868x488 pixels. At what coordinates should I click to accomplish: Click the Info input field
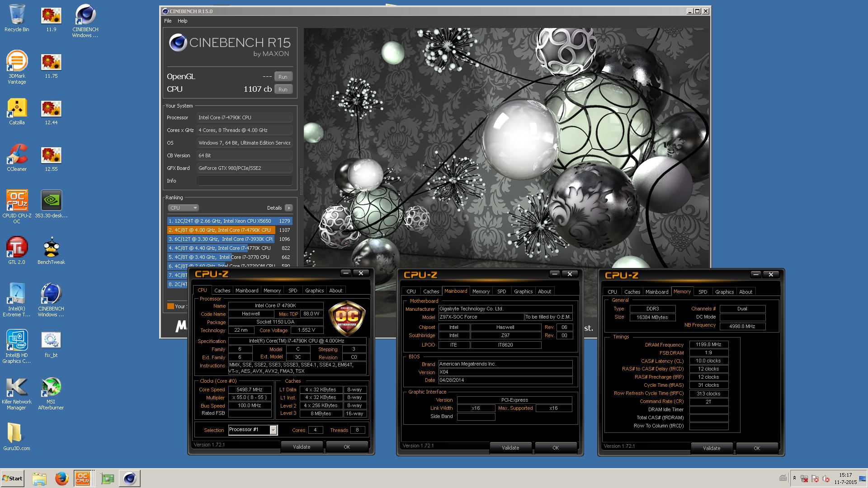(245, 181)
